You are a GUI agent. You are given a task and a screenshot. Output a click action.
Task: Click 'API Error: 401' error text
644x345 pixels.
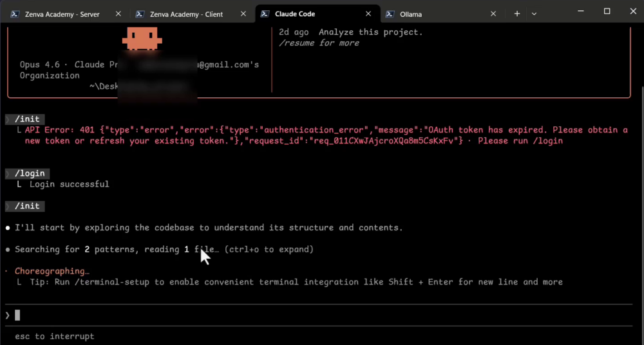(x=61, y=130)
